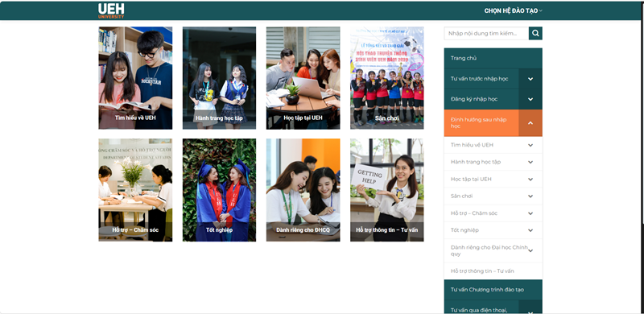Viewport: 644px width, 314px height.
Task: Open Dành riêng cho Đại học Chính quy link
Action: [x=489, y=250]
